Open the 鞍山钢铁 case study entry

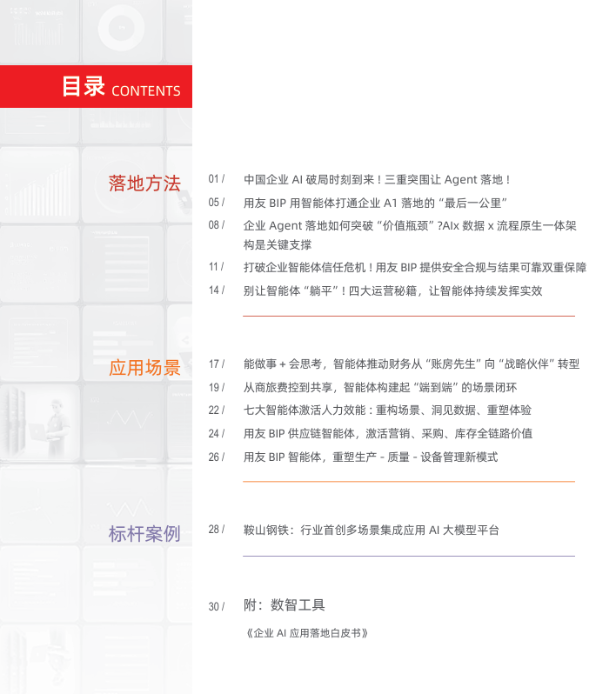tap(371, 529)
